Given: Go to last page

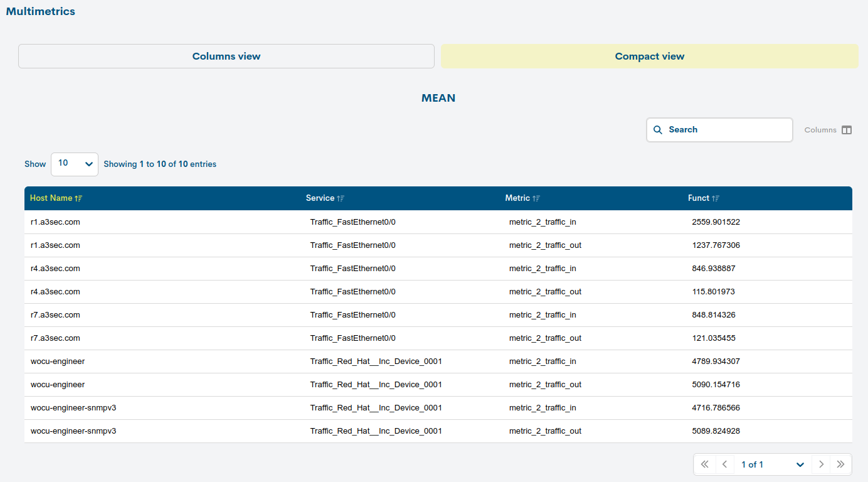Looking at the screenshot, I should (841, 464).
